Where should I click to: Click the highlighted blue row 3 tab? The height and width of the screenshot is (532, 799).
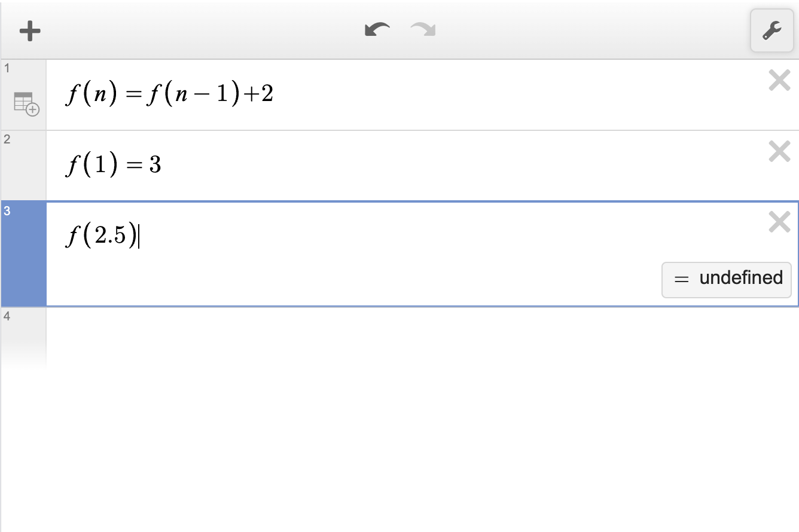point(23,254)
